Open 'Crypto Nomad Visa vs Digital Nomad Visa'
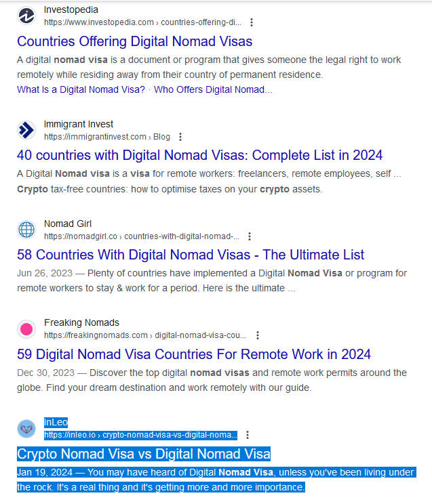This screenshot has height=504, width=432. pos(144,454)
